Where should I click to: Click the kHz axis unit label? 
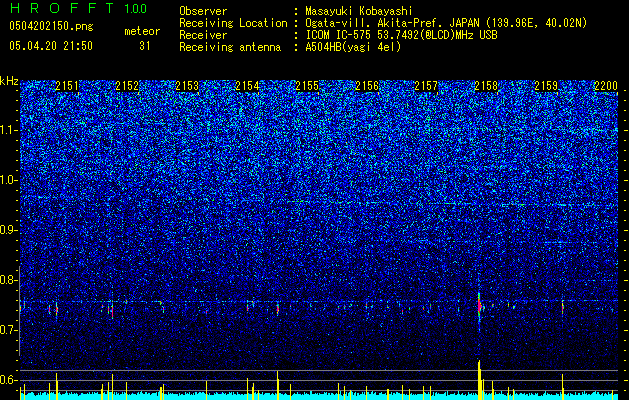pyautogui.click(x=9, y=81)
